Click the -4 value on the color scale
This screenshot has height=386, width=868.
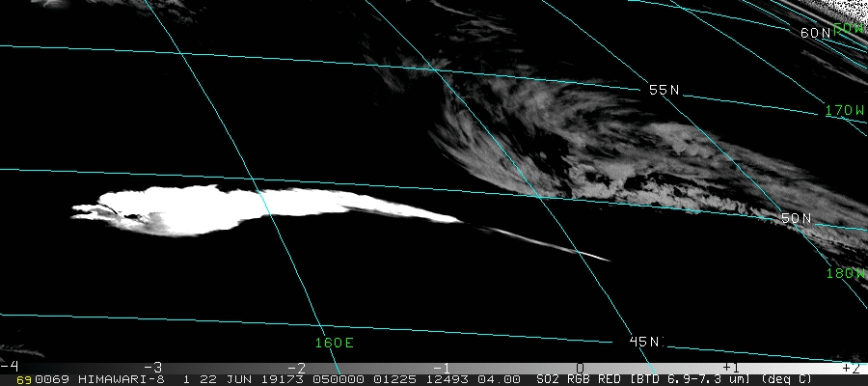(x=10, y=367)
